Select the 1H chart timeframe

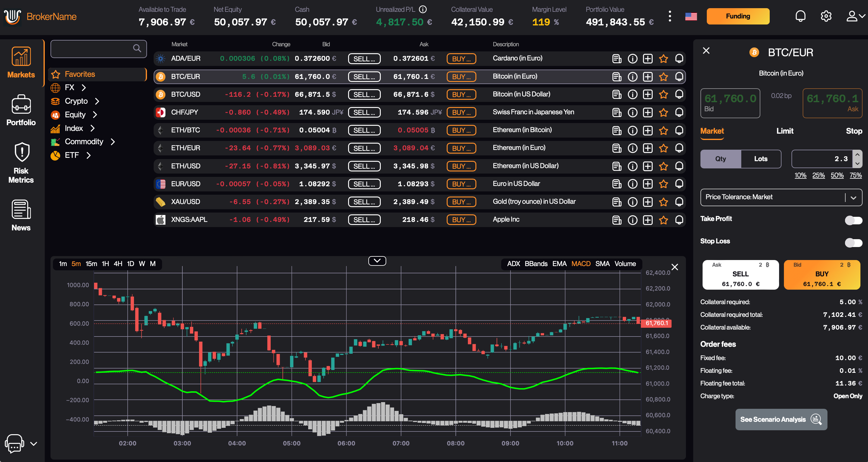pyautogui.click(x=105, y=264)
